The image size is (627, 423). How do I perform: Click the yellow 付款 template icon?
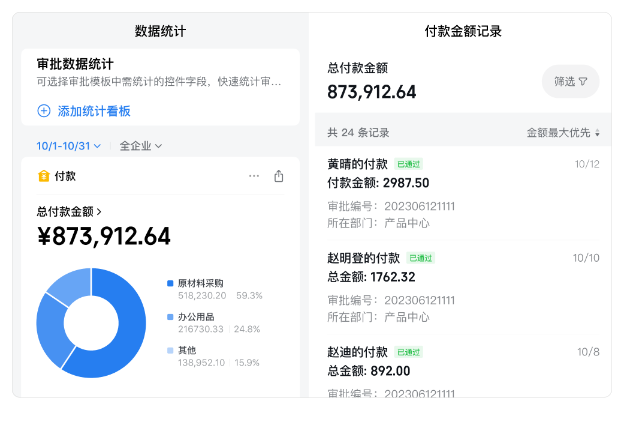43,176
